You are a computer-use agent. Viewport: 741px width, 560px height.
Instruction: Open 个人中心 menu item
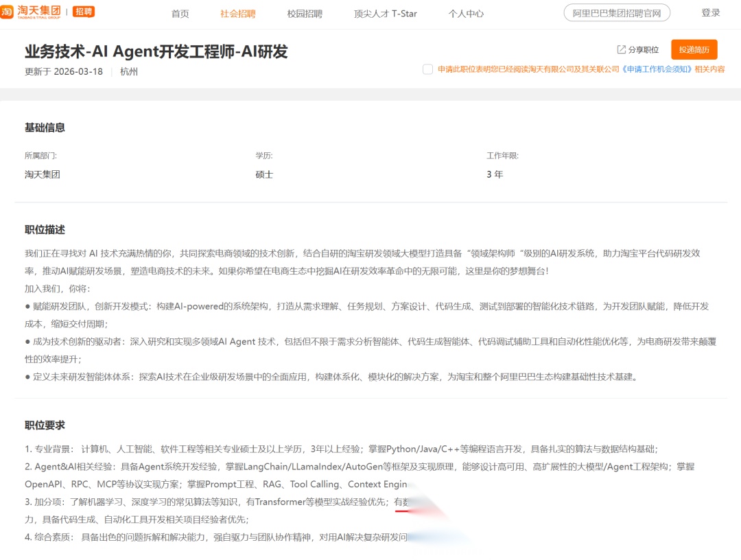pos(466,14)
